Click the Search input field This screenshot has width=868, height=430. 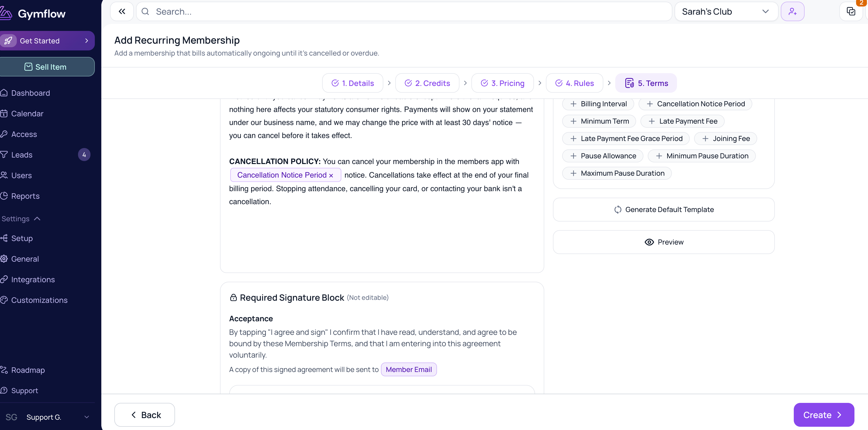point(404,11)
